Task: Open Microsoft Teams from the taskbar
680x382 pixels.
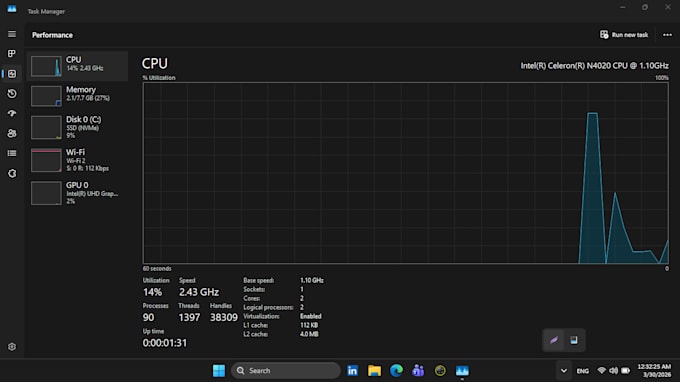Action: (418, 371)
